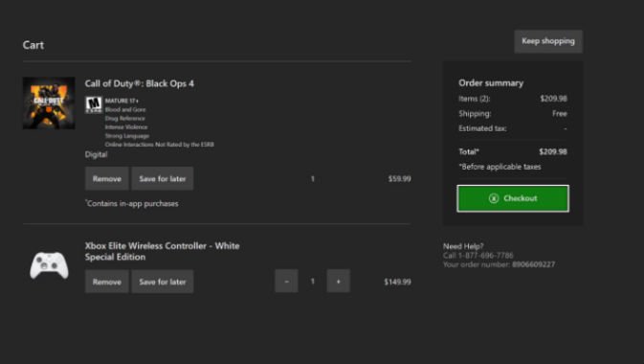Click the Shipping Free value
The width and height of the screenshot is (644, 364).
(x=560, y=114)
